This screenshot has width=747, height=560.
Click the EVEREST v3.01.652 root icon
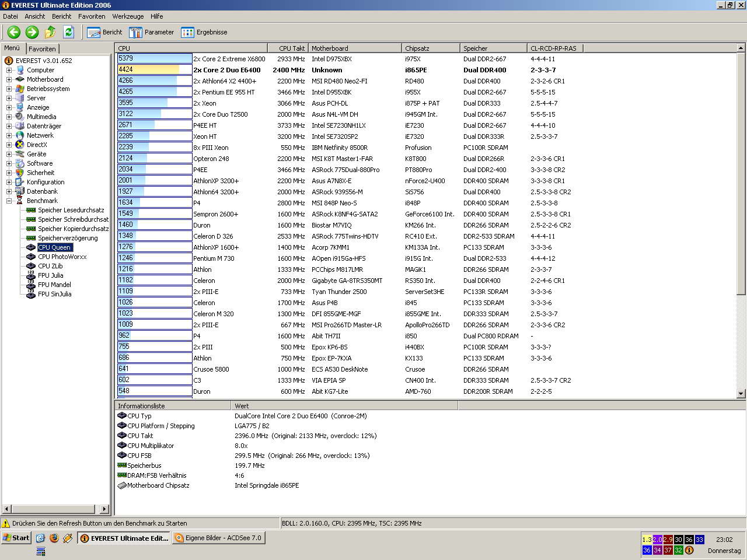9,61
